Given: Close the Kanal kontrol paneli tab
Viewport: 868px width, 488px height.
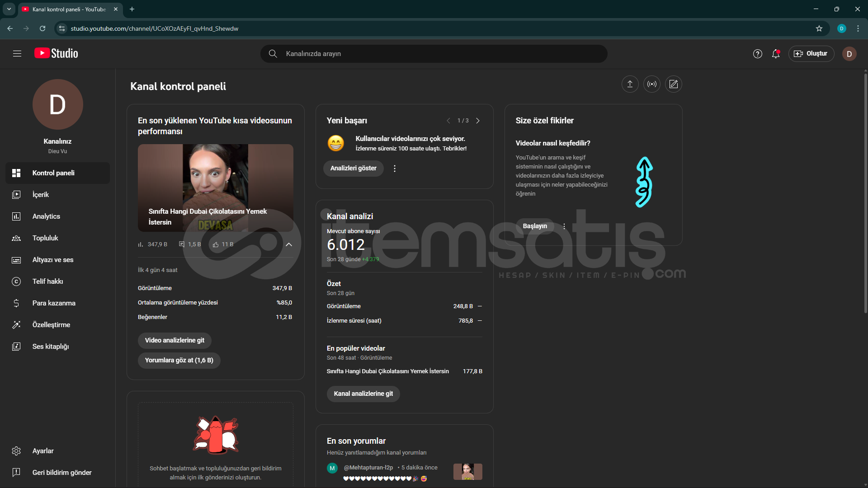Looking at the screenshot, I should point(116,9).
